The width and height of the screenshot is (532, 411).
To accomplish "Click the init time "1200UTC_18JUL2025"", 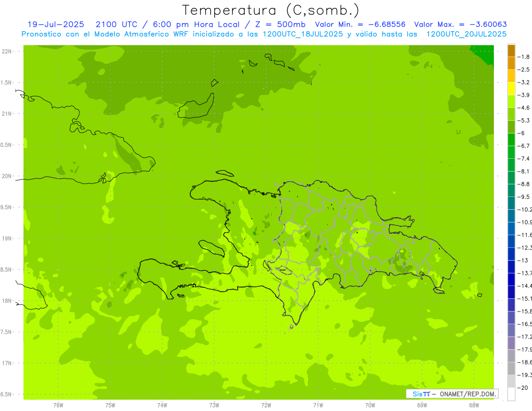I will [x=303, y=34].
